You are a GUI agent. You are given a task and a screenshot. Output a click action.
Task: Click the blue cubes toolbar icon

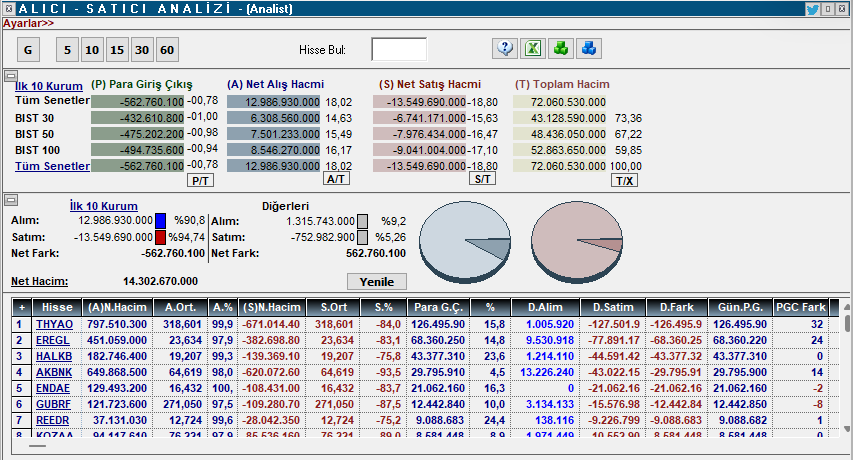[x=588, y=48]
